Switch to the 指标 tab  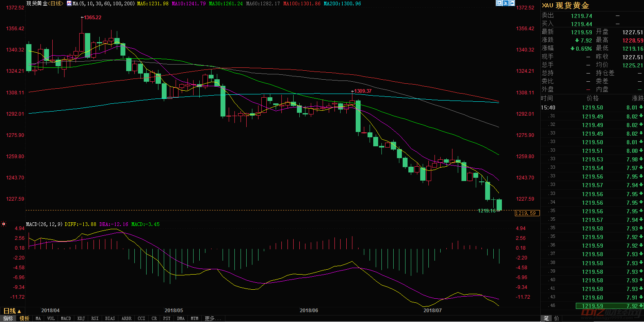(x=8, y=318)
